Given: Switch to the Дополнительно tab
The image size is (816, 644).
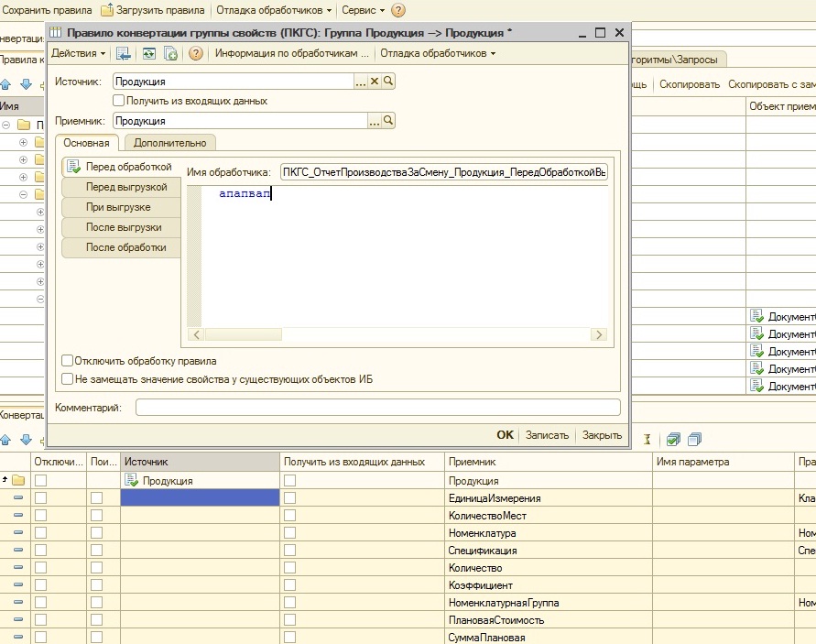Looking at the screenshot, I should 169,143.
